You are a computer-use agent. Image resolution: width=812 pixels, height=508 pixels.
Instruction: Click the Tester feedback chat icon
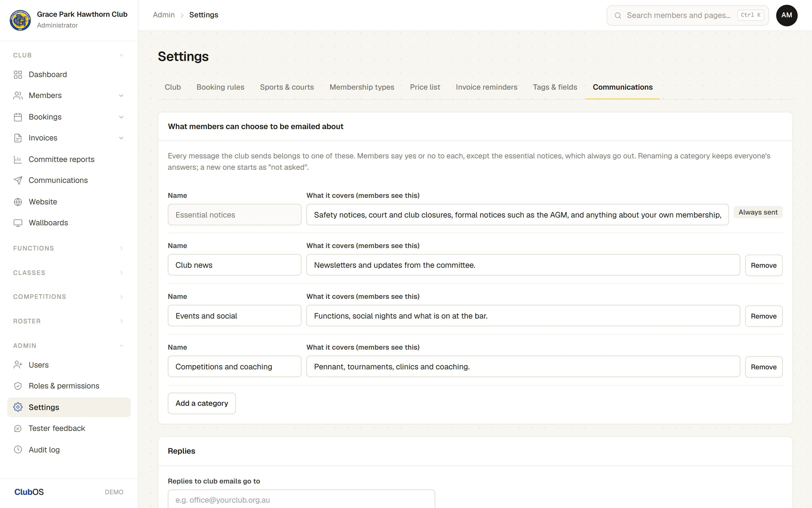[18, 429]
